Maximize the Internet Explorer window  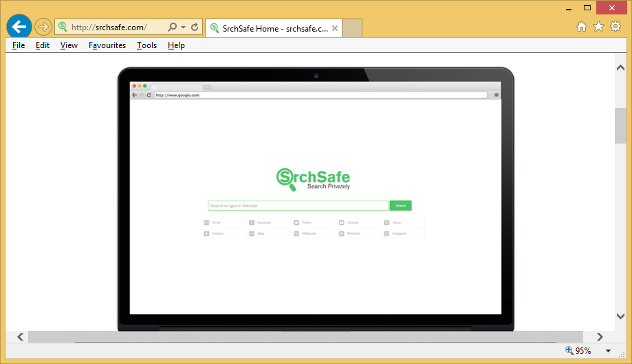click(587, 8)
